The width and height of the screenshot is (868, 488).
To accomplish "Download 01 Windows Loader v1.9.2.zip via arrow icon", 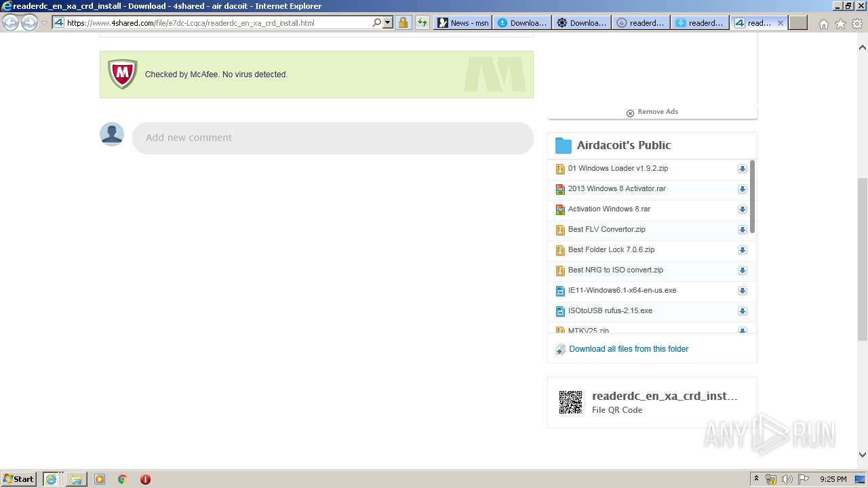I will coord(742,169).
